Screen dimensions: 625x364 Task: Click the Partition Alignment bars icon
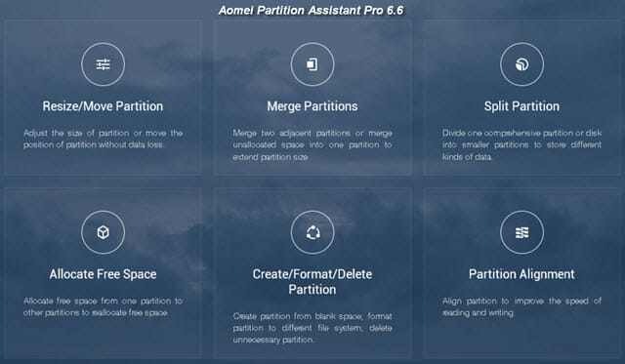coord(521,232)
